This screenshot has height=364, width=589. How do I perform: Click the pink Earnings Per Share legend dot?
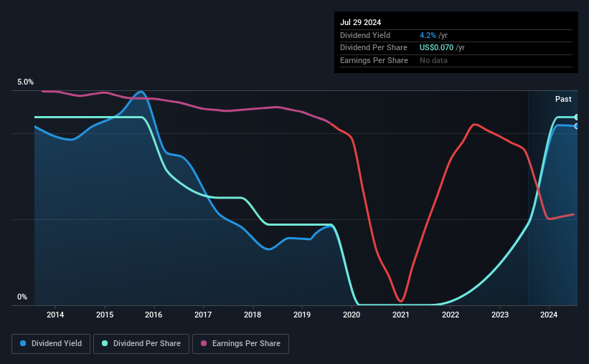pos(204,343)
